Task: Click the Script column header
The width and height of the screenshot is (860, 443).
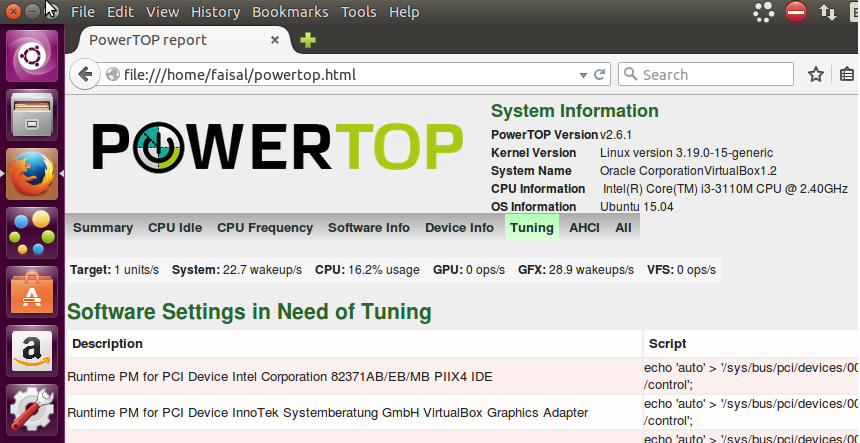Action: [667, 344]
